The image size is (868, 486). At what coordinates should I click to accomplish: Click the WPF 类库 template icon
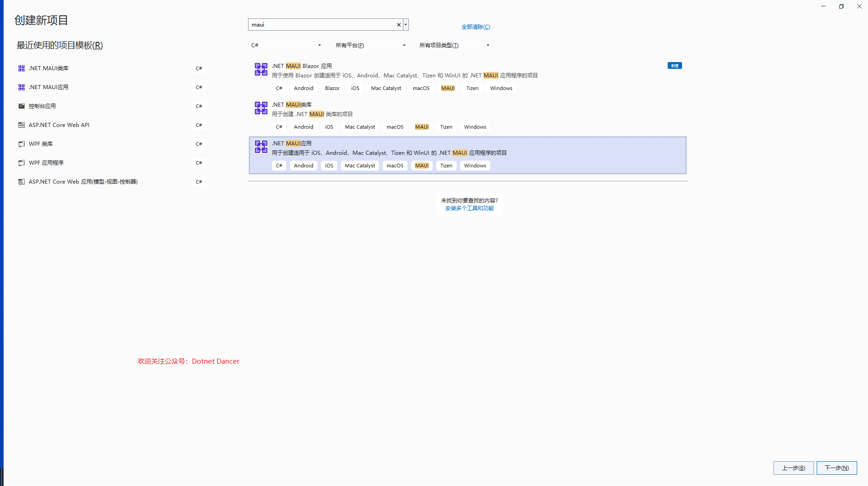click(x=22, y=144)
